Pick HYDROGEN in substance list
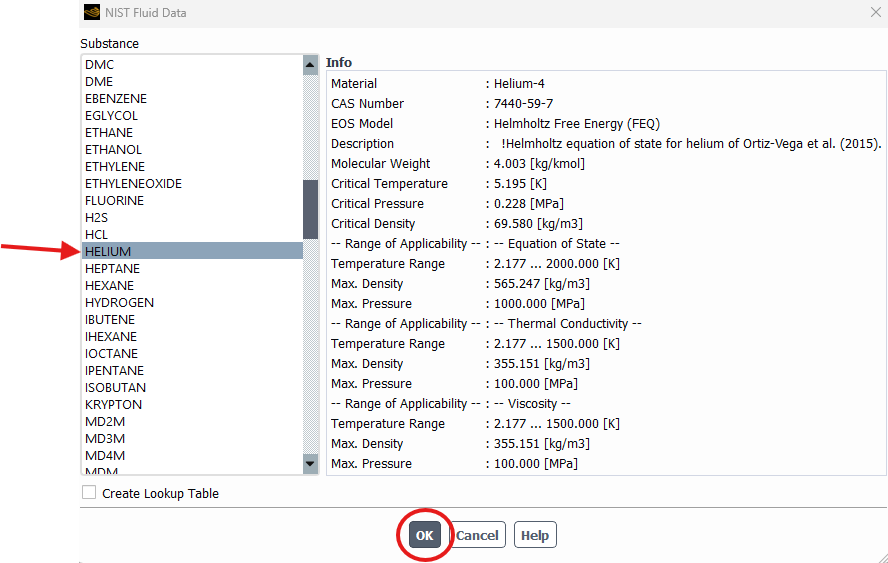Image resolution: width=888 pixels, height=563 pixels. 193,302
